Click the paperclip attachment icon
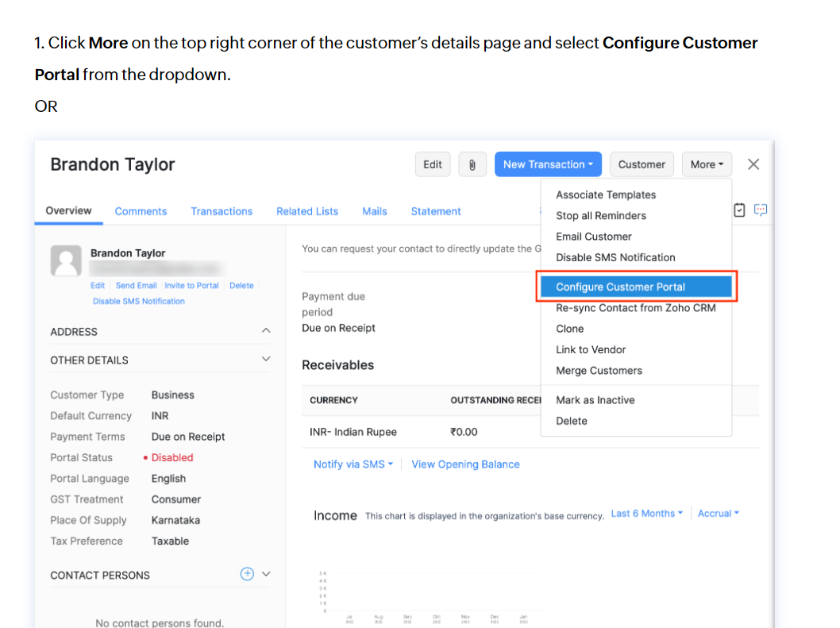Viewport: 840px width, 628px height. [472, 164]
